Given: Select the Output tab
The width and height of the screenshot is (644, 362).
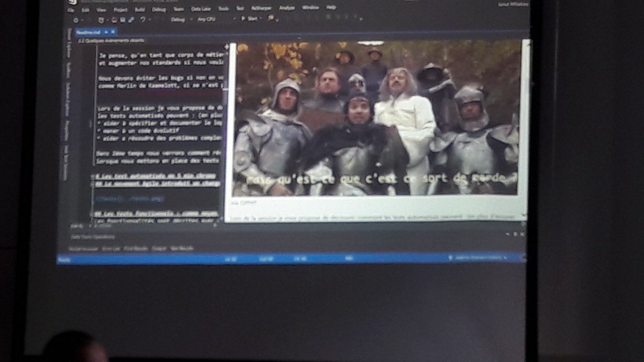Looking at the screenshot, I should tap(159, 249).
